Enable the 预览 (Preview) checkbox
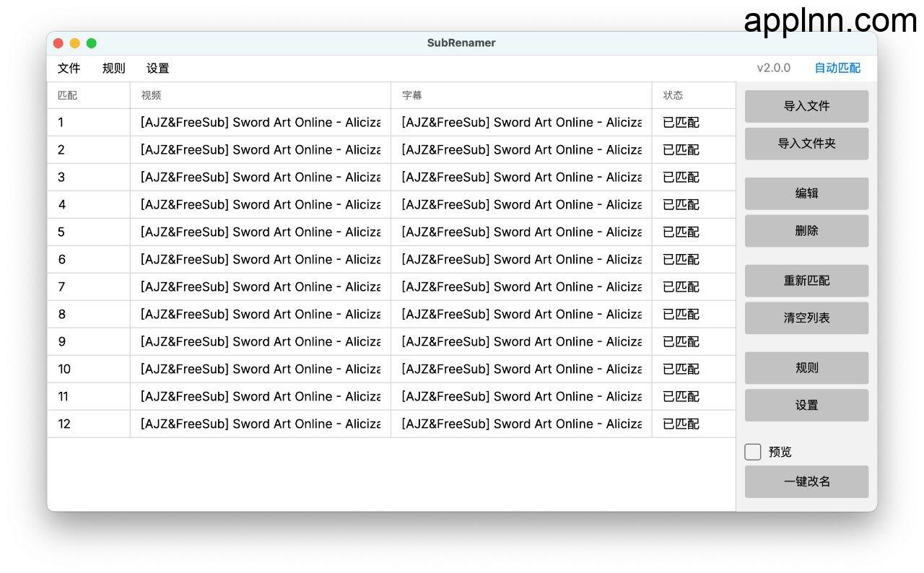The image size is (924, 573). pyautogui.click(x=752, y=452)
